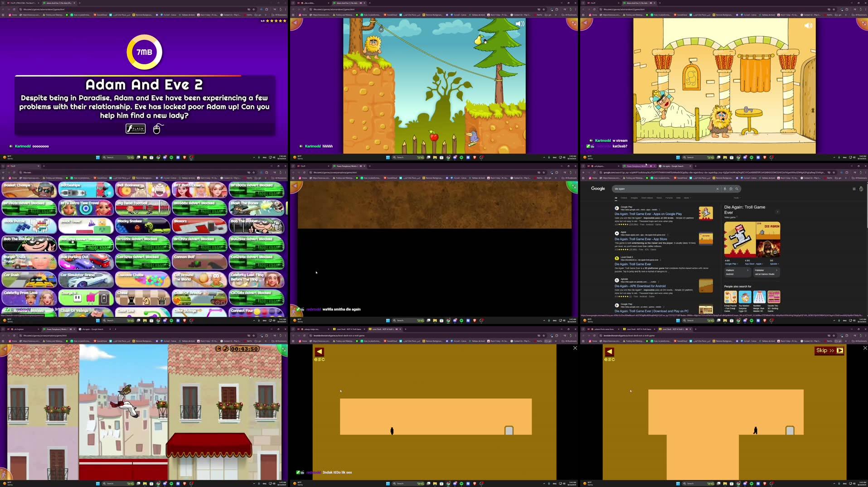Viewport: 868px width, 487px height.
Task: Toggle the second sound icon beside the Pamplona timer
Action: [225, 349]
